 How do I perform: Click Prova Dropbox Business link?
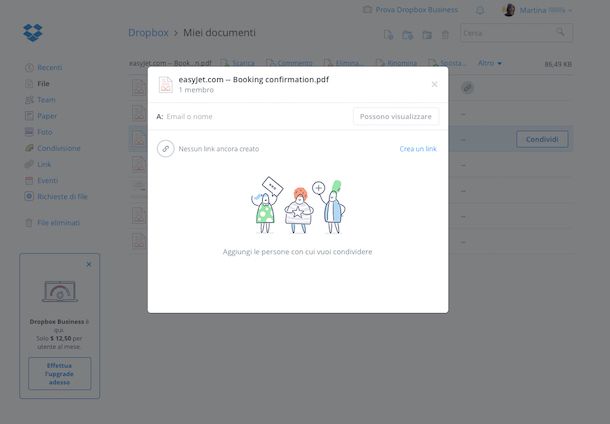pyautogui.click(x=417, y=10)
